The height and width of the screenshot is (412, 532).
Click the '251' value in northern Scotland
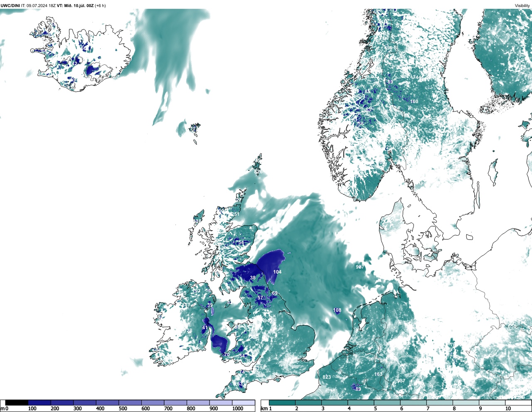[x=235, y=215]
